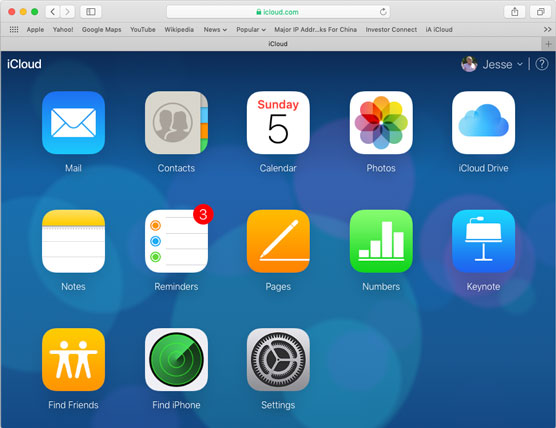Open the Contacts app
556x428 pixels.
176,123
